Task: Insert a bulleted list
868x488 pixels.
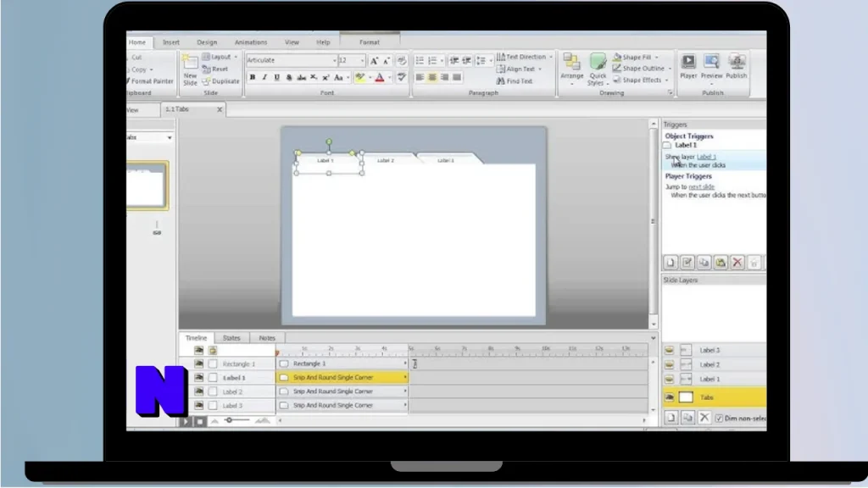Action: click(x=420, y=60)
